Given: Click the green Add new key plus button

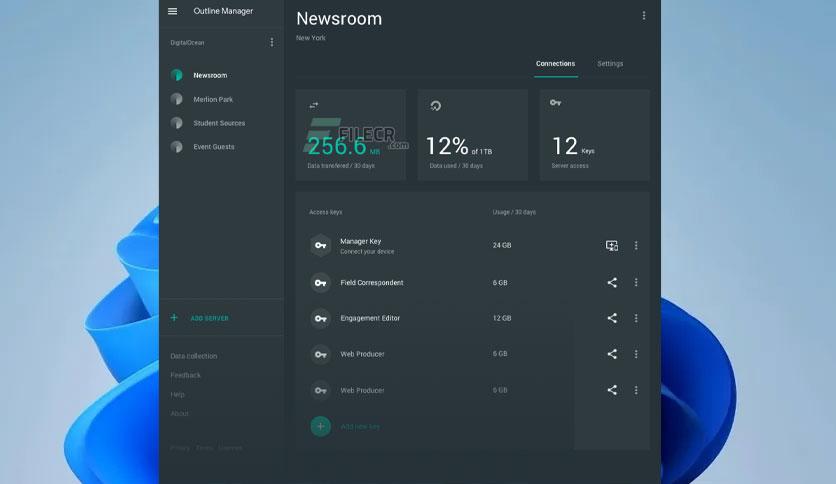Looking at the screenshot, I should click(320, 426).
